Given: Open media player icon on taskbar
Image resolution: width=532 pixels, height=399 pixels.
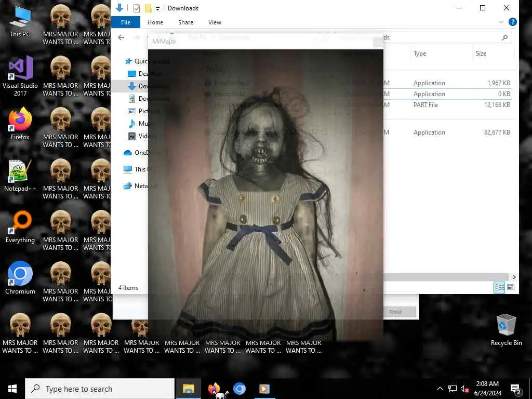Looking at the screenshot, I should (x=264, y=389).
